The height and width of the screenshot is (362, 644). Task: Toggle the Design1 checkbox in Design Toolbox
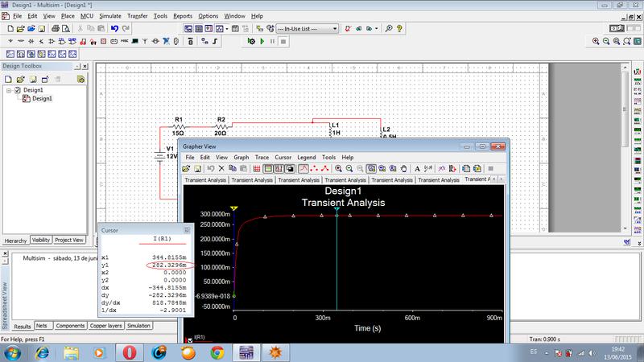point(17,90)
